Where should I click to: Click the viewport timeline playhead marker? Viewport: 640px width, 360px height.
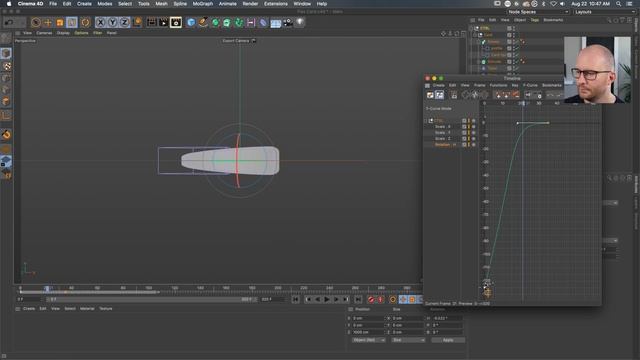click(x=47, y=289)
